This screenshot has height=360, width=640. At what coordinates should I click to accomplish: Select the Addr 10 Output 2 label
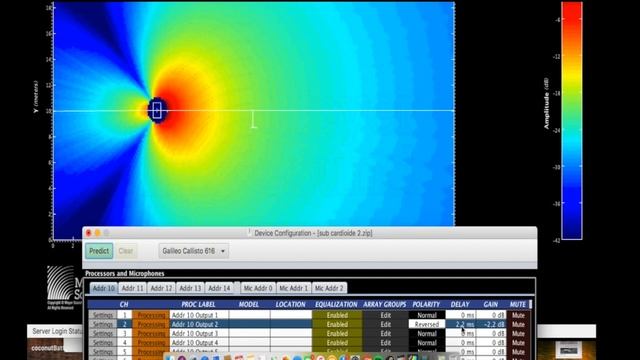coord(199,324)
